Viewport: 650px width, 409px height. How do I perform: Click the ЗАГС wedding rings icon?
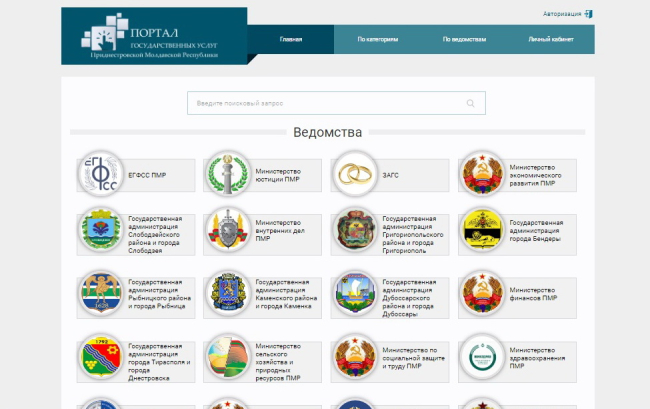tap(353, 174)
